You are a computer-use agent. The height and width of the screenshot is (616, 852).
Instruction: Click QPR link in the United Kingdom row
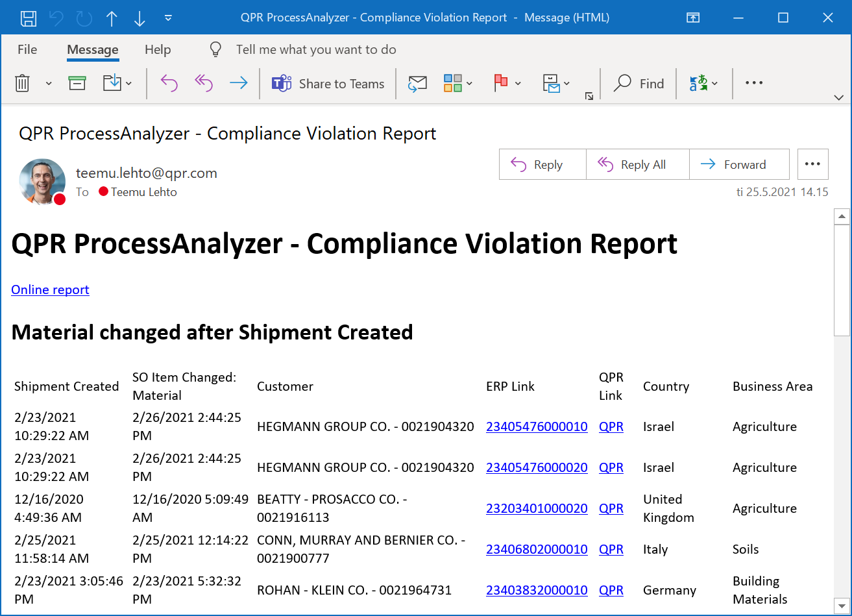[x=611, y=508]
